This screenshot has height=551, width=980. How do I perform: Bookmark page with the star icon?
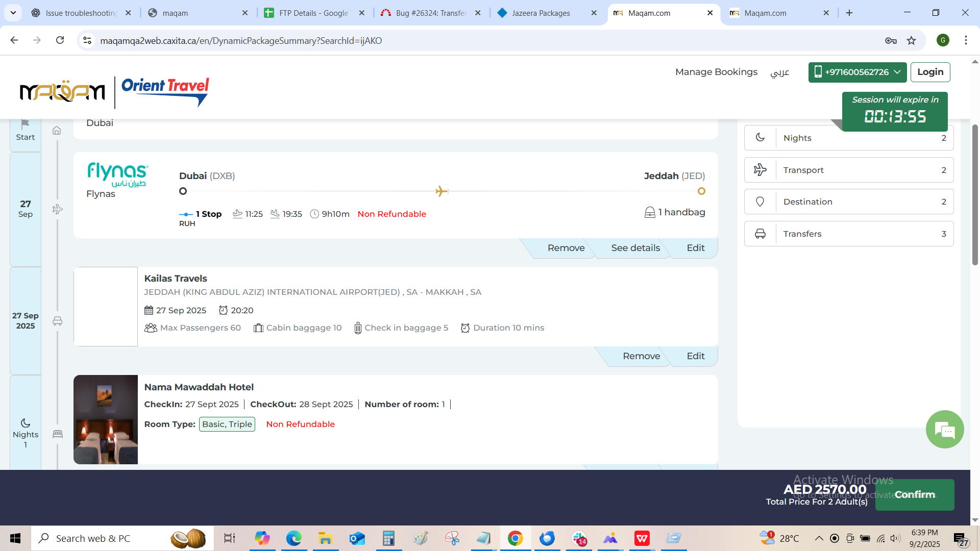[911, 41]
